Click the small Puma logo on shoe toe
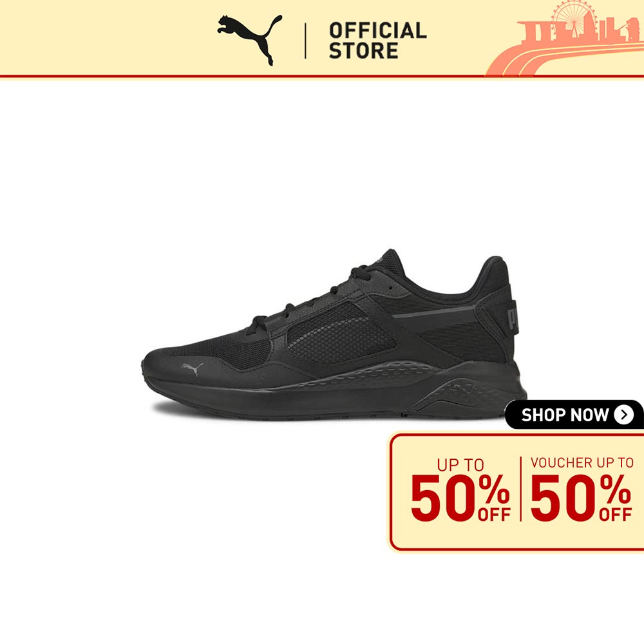Image resolution: width=644 pixels, height=644 pixels. click(192, 368)
